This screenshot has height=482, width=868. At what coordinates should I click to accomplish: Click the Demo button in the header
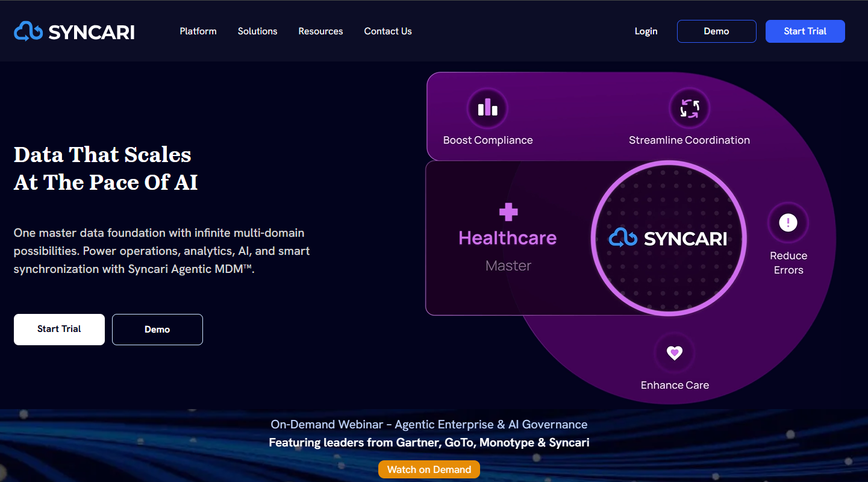coord(716,31)
